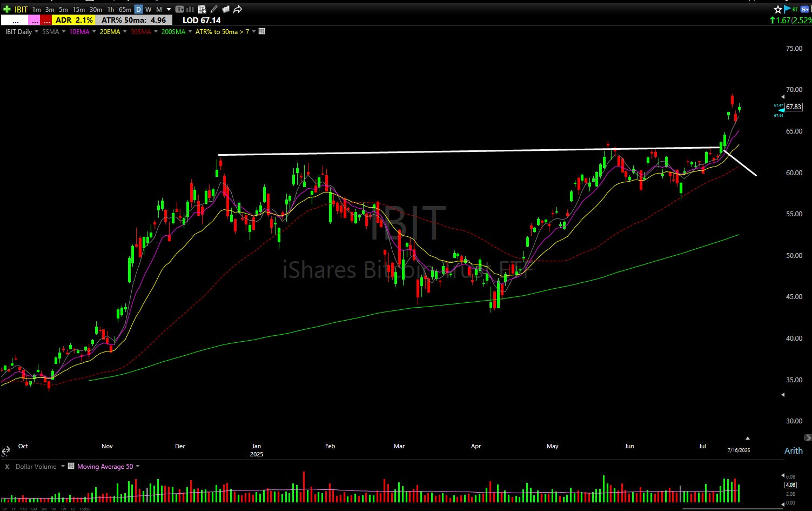The image size is (812, 511).
Task: Select the pencil drawing tool icon
Action: 214,9
